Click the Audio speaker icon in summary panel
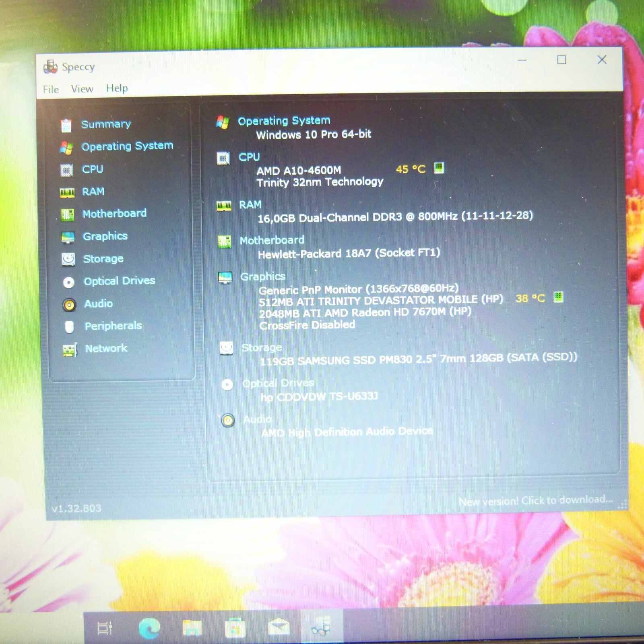 228,421
